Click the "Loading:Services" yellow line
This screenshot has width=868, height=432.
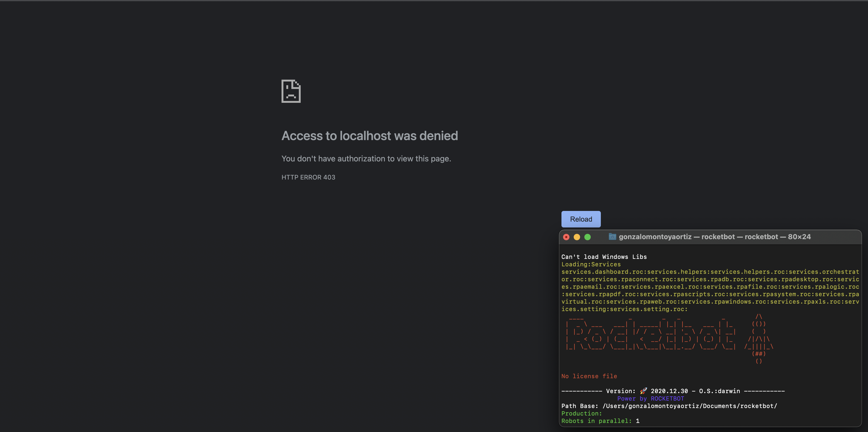pyautogui.click(x=591, y=264)
